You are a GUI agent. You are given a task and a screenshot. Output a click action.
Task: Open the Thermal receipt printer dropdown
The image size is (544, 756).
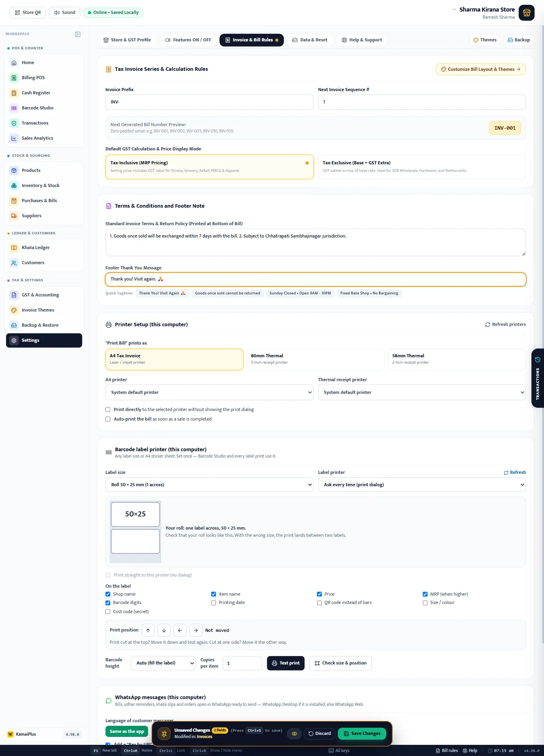422,392
